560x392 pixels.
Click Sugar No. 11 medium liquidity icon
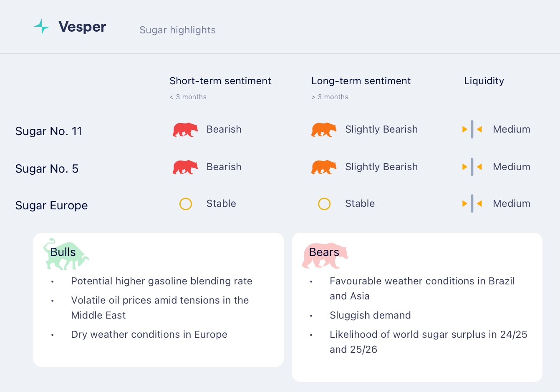click(472, 129)
